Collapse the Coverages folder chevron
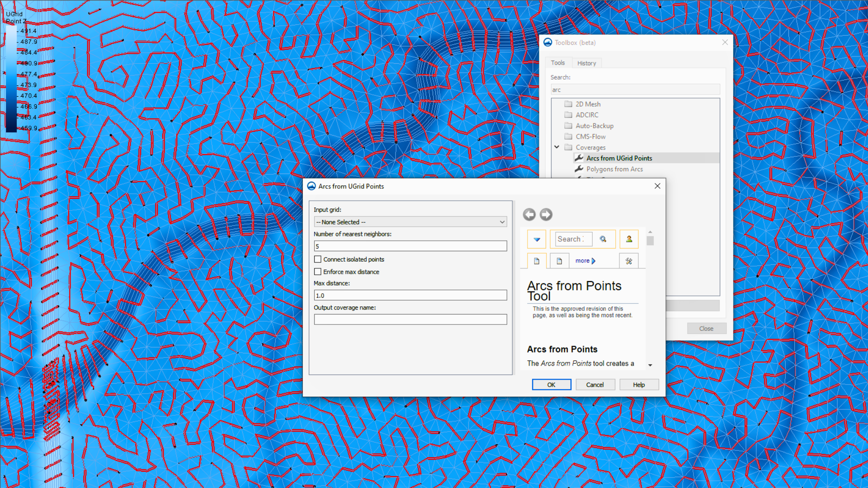868x488 pixels. coord(557,147)
